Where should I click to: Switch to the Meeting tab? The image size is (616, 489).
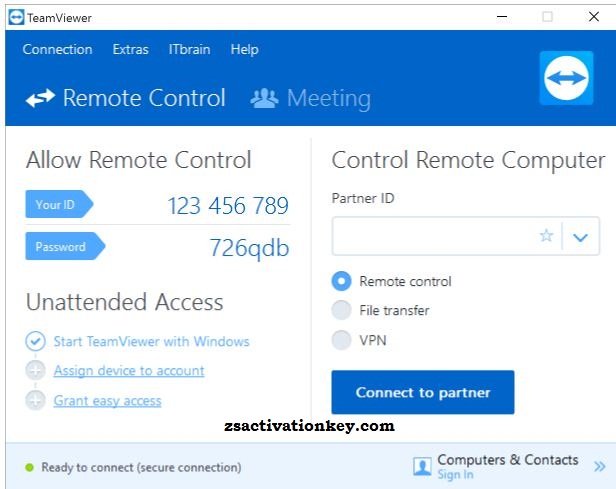coord(310,98)
